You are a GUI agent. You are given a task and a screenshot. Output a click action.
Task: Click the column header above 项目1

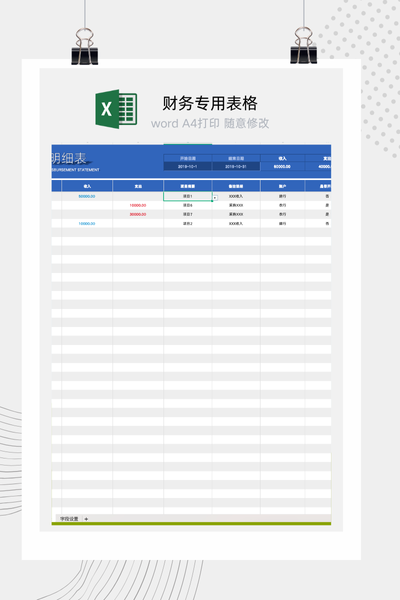pyautogui.click(x=188, y=186)
